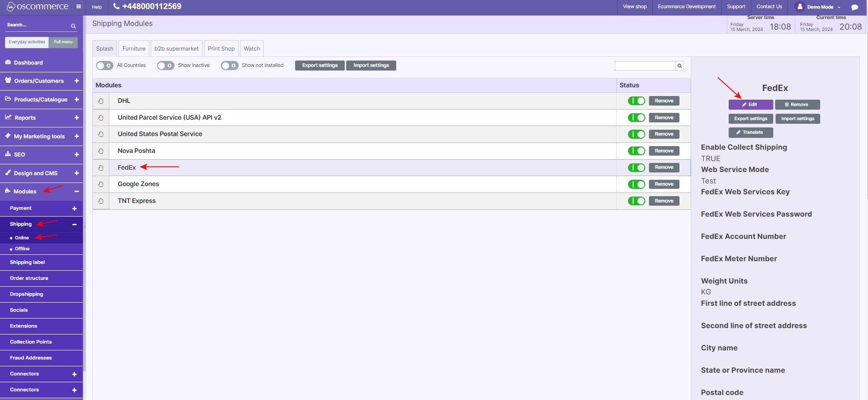Expand the Payment submenu

point(74,208)
